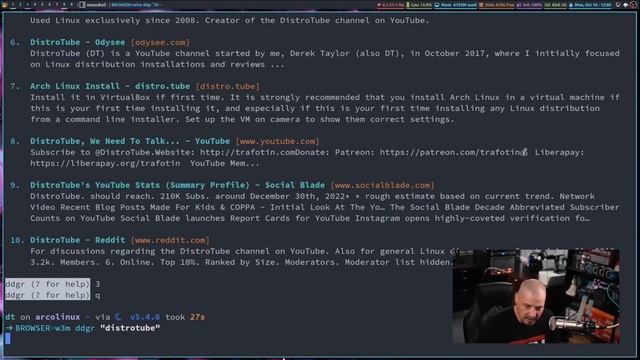This screenshot has height=360, width=640.
Task: Click the monadtall layout name
Action: coord(96,5)
